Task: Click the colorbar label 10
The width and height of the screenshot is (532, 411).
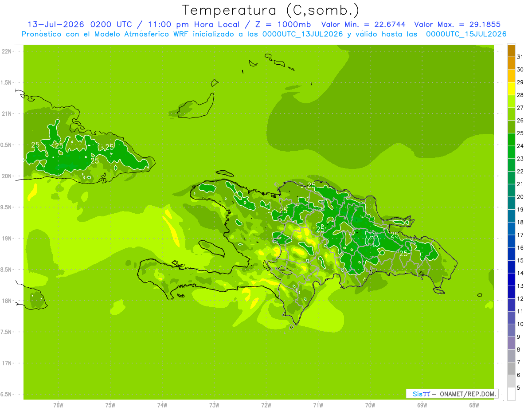Action: (x=520, y=324)
